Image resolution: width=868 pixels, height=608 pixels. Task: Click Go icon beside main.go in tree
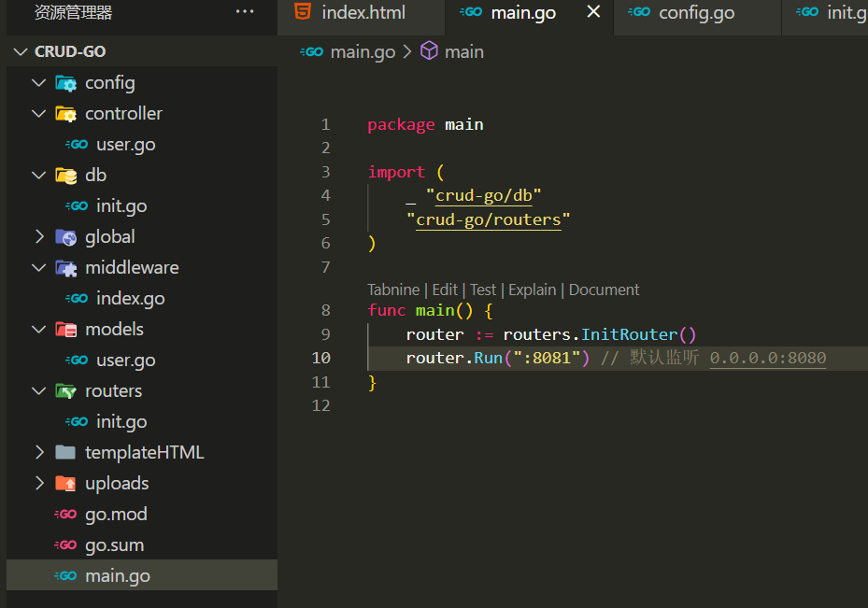point(65,576)
